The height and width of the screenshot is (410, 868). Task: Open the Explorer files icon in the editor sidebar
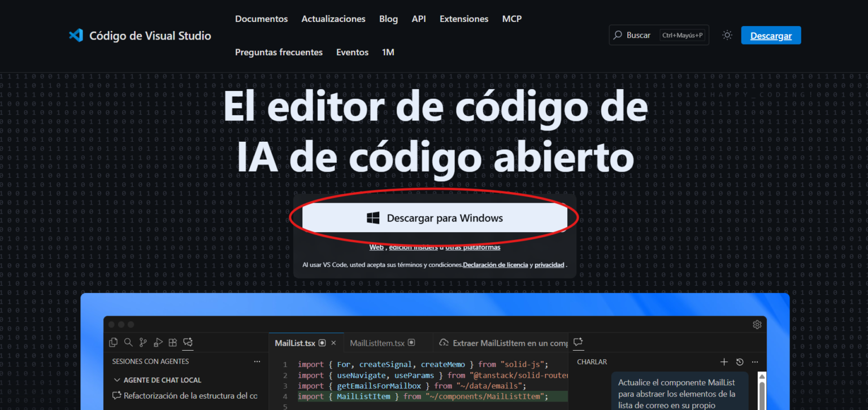(x=114, y=342)
